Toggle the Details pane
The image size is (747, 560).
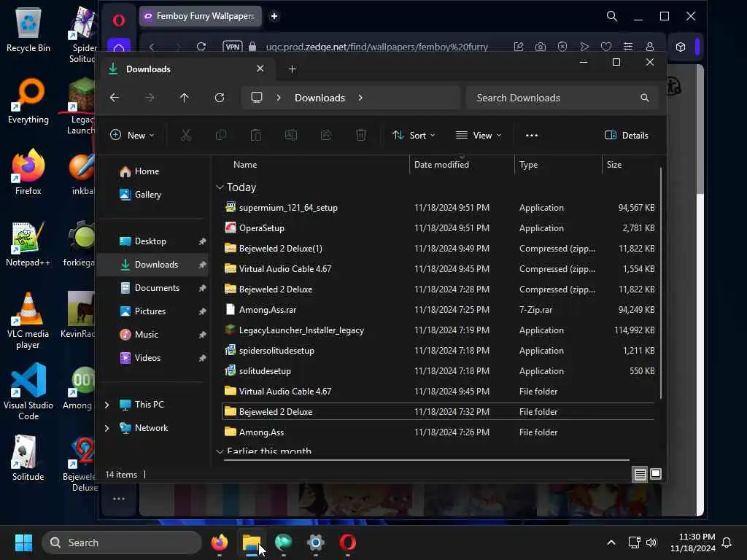click(626, 135)
